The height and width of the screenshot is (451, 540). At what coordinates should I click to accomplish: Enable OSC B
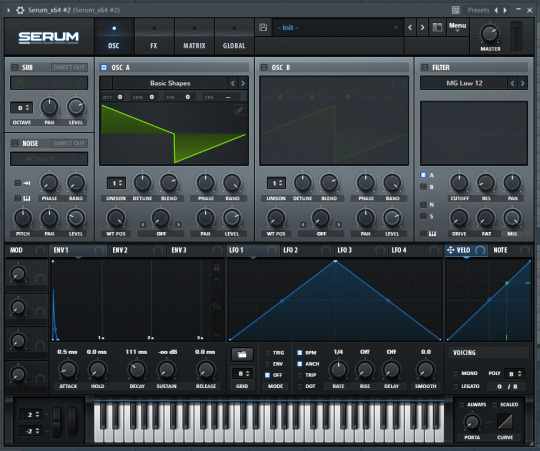(x=264, y=67)
